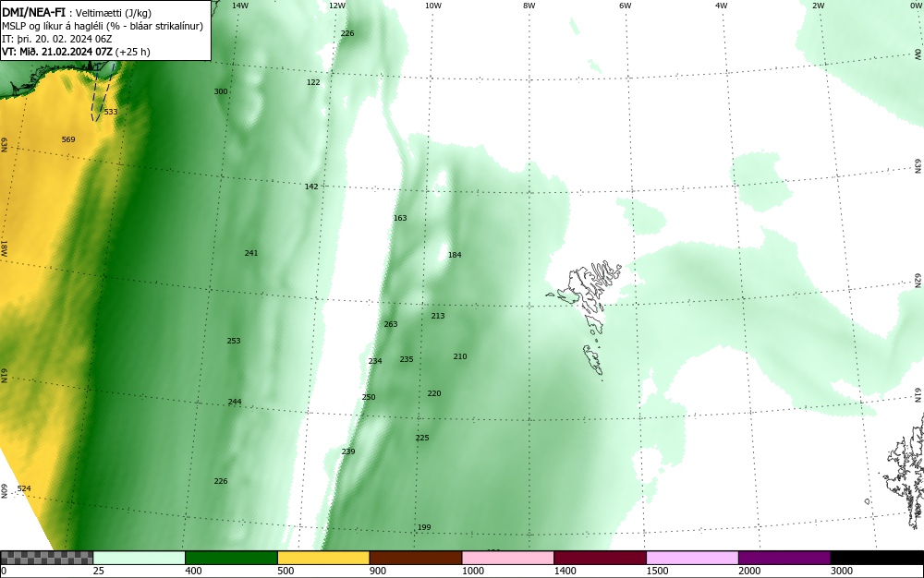Screen dimensions: 924x578
Task: Click the map value '225'
Action: [x=422, y=438]
